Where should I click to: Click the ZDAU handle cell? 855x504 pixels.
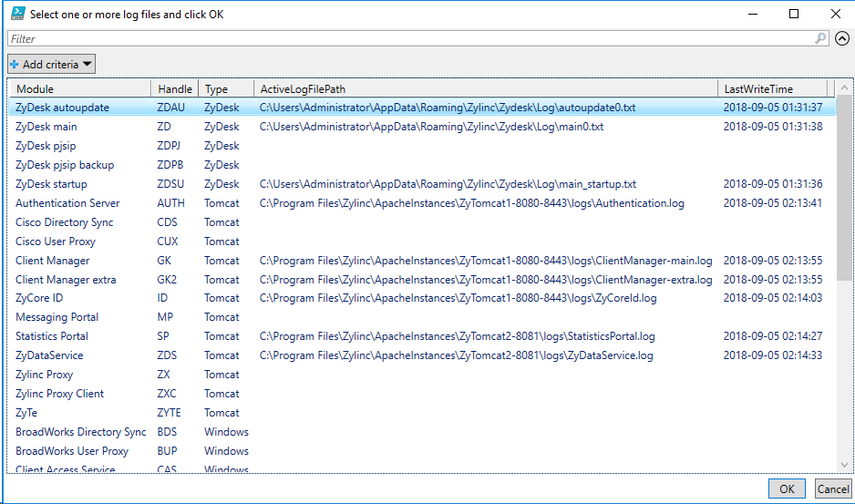coord(170,108)
